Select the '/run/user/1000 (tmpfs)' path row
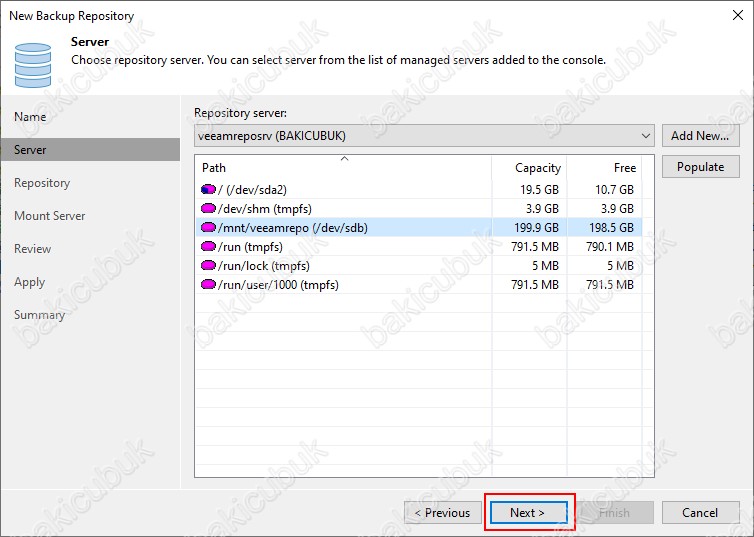Screen dimensions: 754x537 tap(418, 284)
